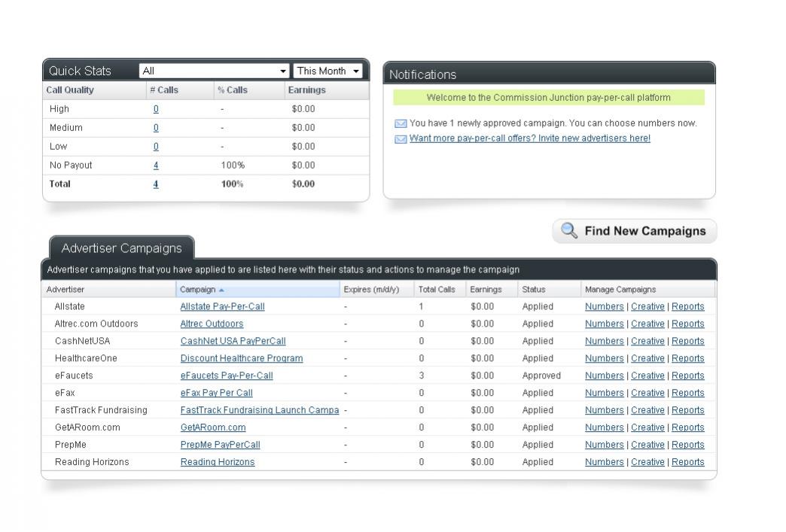Open the eFaucets Pay-Per-Call campaign

(227, 375)
